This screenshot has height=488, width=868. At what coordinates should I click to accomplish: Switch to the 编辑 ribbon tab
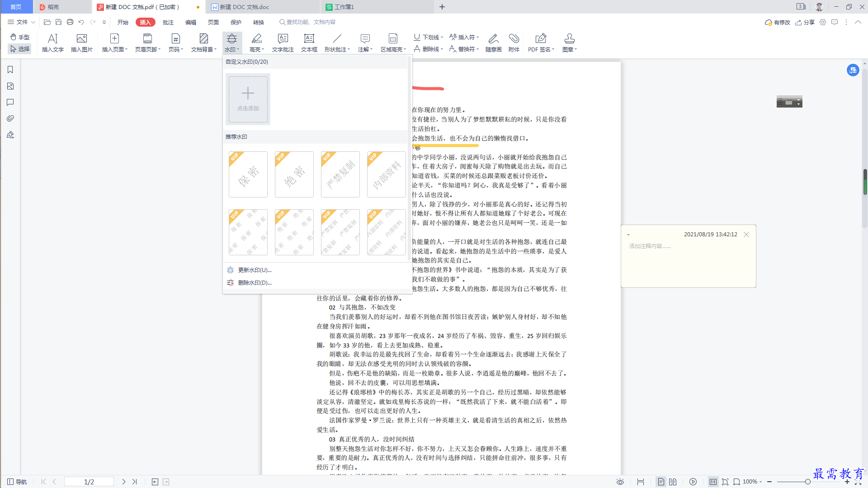[191, 22]
